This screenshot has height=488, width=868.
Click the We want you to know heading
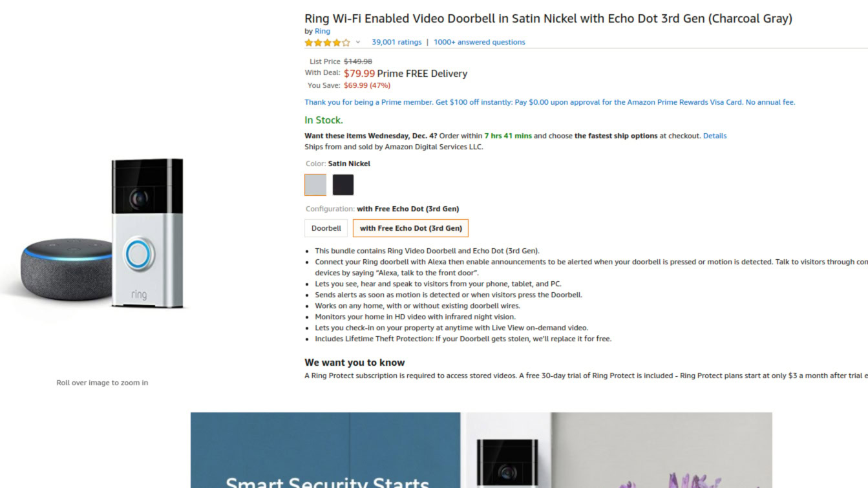355,363
